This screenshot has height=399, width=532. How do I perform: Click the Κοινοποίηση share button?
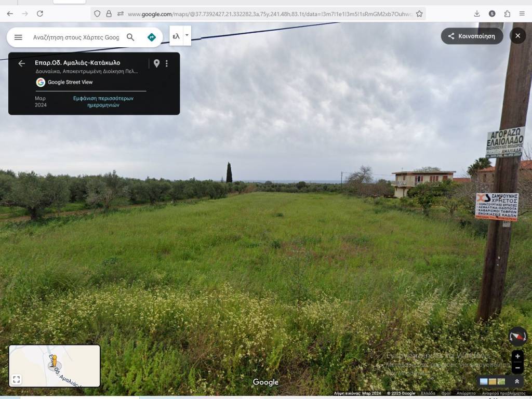(472, 36)
